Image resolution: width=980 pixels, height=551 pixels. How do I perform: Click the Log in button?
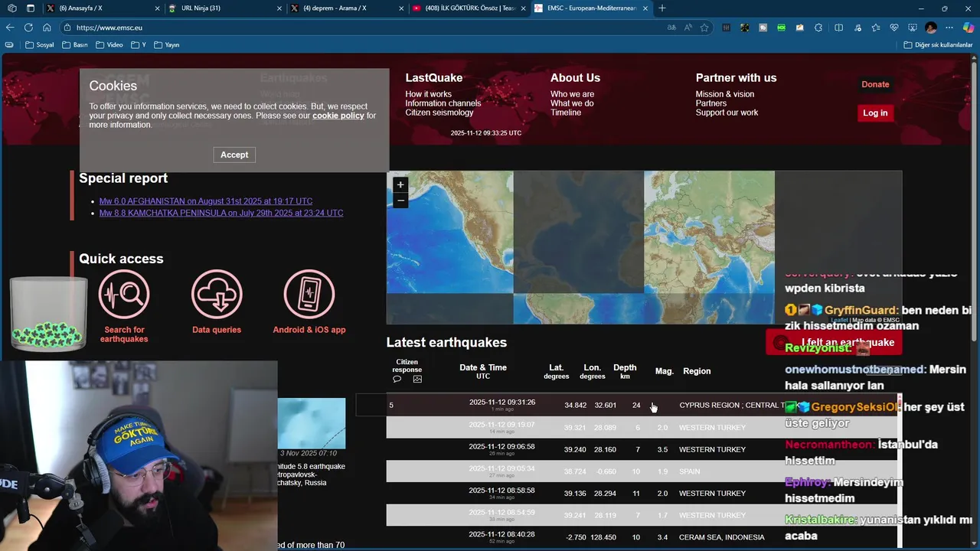pyautogui.click(x=875, y=113)
